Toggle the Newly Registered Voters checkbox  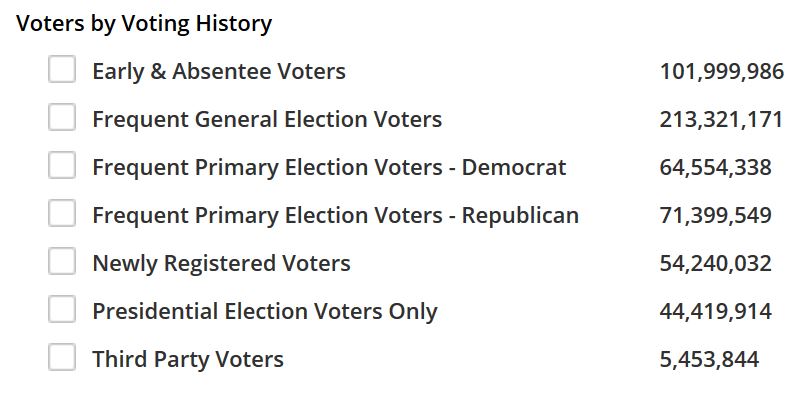[62, 261]
